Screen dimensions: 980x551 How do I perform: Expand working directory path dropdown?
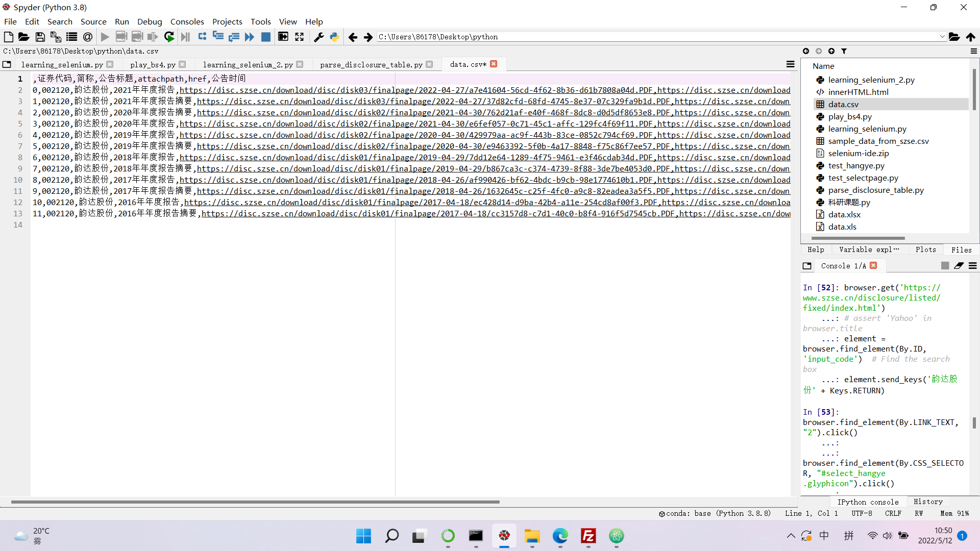click(x=942, y=37)
